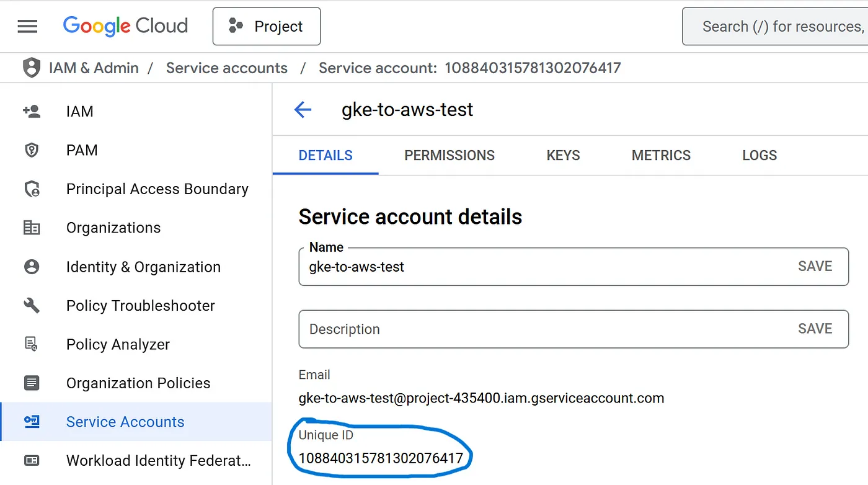Click SAVE in the Description field
Screen dimensions: 868x485
click(815, 329)
